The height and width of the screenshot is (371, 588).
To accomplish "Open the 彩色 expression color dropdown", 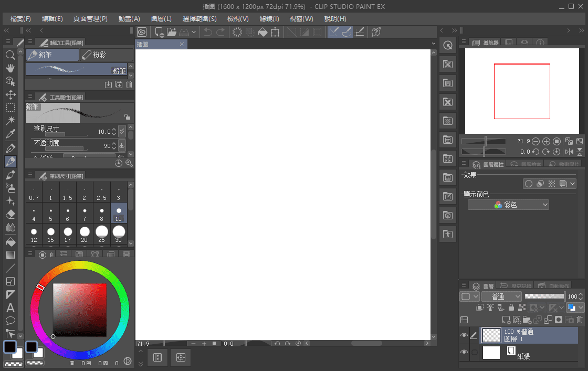I will [508, 205].
